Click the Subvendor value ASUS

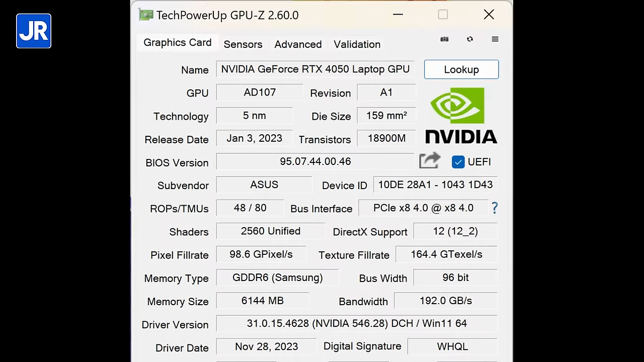pyautogui.click(x=264, y=185)
